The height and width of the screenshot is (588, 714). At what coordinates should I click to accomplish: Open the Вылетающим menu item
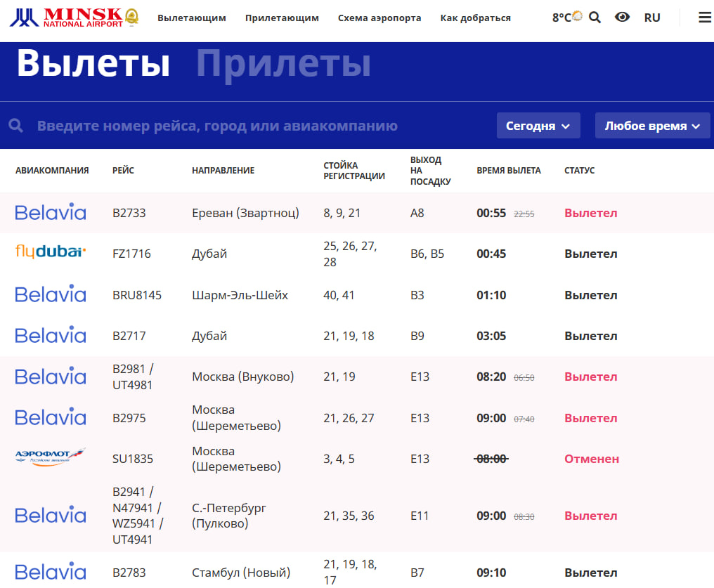[192, 18]
